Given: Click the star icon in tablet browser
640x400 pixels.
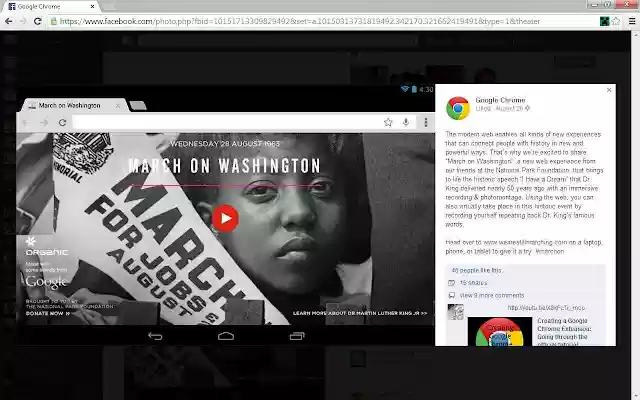Looking at the screenshot, I should click(388, 122).
